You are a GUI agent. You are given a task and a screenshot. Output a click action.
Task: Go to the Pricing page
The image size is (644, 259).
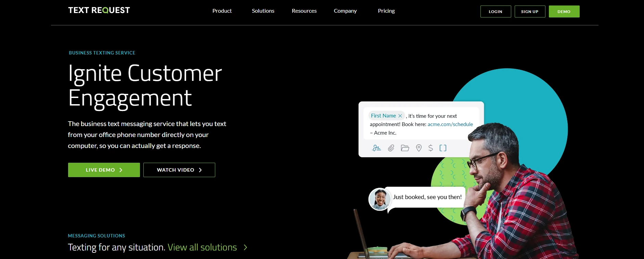pyautogui.click(x=386, y=11)
